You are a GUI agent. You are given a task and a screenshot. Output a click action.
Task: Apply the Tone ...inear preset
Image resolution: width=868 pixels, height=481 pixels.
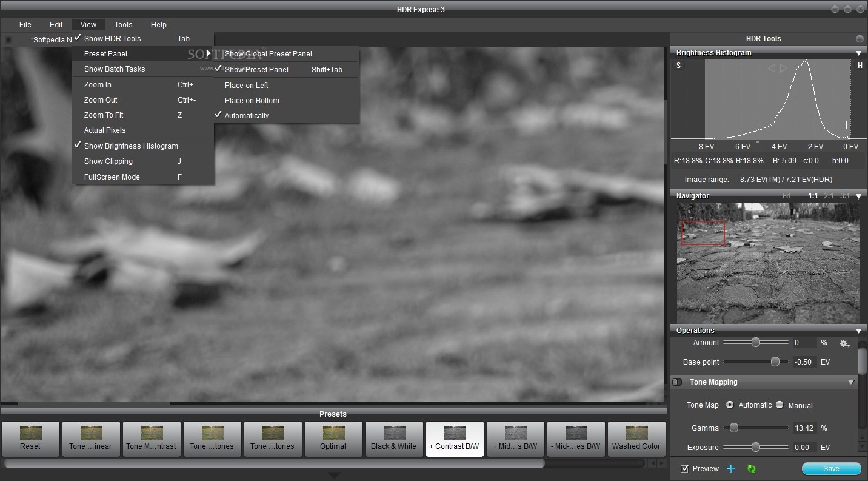[x=90, y=439]
